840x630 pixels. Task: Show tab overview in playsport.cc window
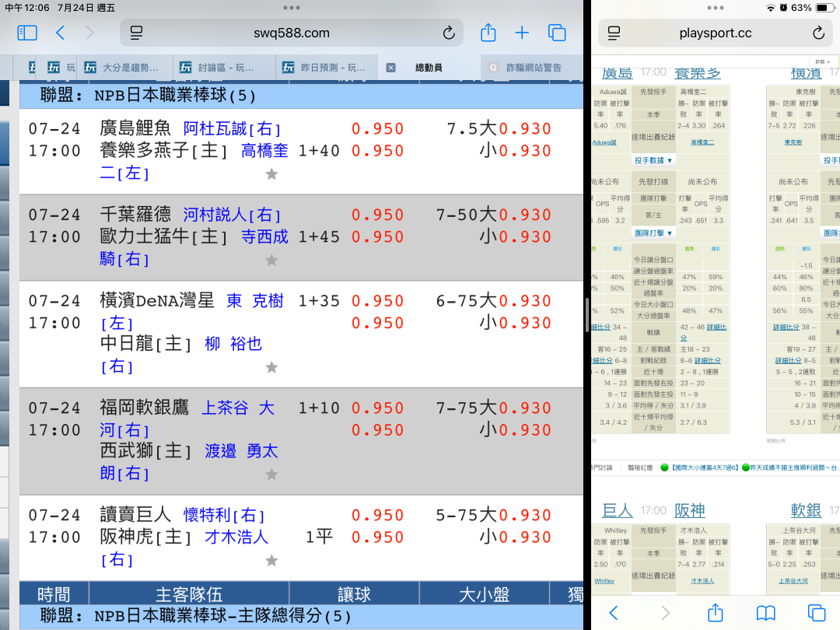[x=817, y=612]
